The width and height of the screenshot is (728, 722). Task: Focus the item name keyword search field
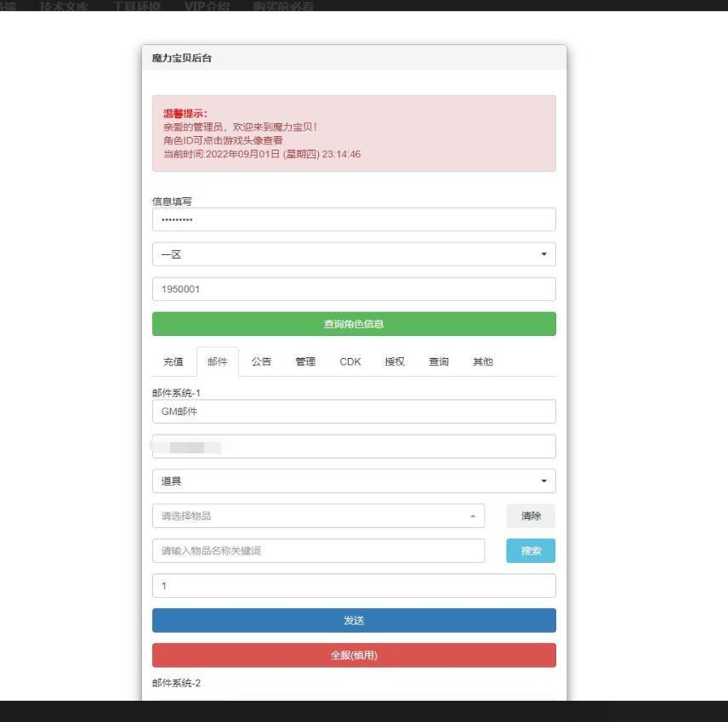pos(318,551)
